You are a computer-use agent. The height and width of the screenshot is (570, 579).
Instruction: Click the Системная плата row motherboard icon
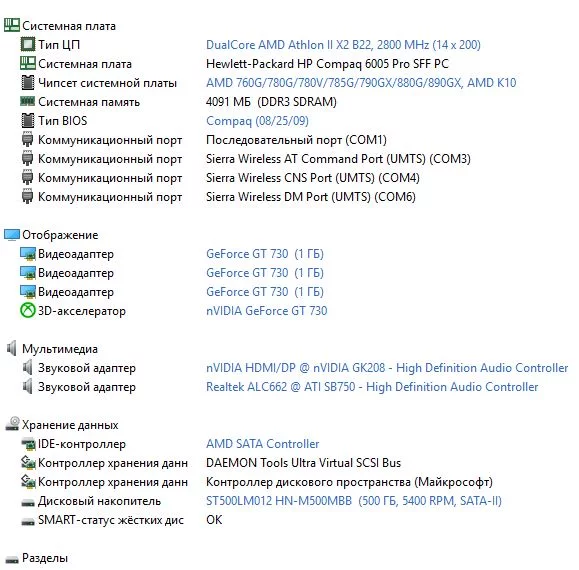28,63
